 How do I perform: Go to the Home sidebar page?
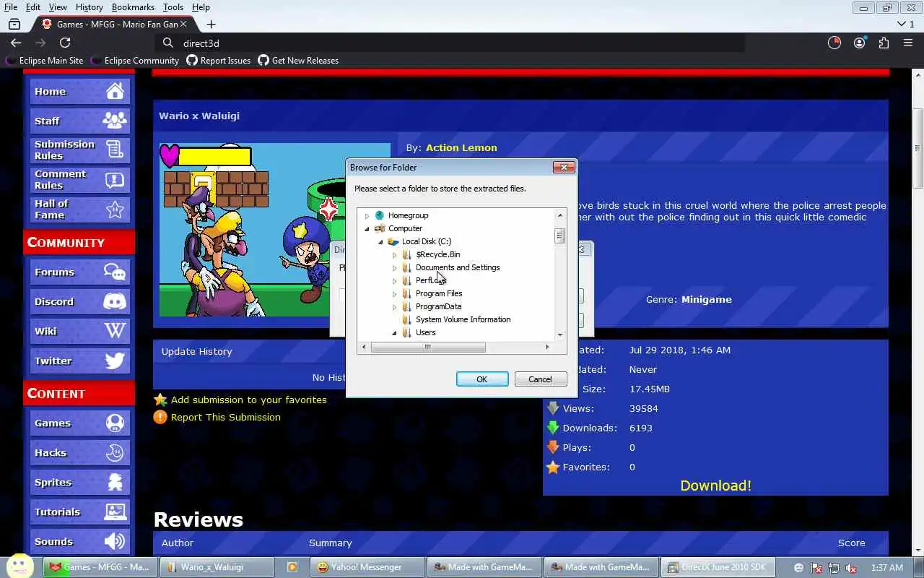click(x=79, y=91)
